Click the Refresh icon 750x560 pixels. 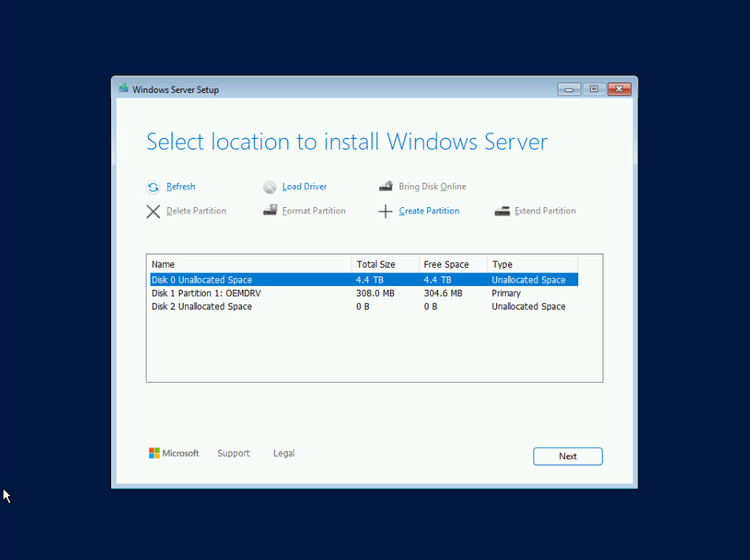(153, 187)
